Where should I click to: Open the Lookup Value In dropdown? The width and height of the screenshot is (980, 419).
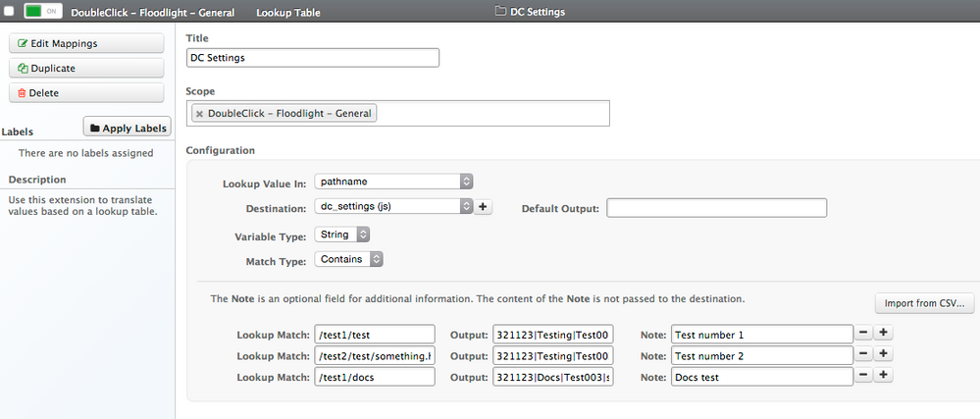[x=394, y=182]
